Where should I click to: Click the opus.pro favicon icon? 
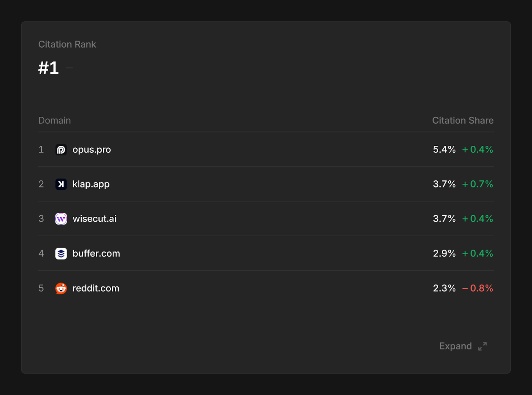[61, 149]
